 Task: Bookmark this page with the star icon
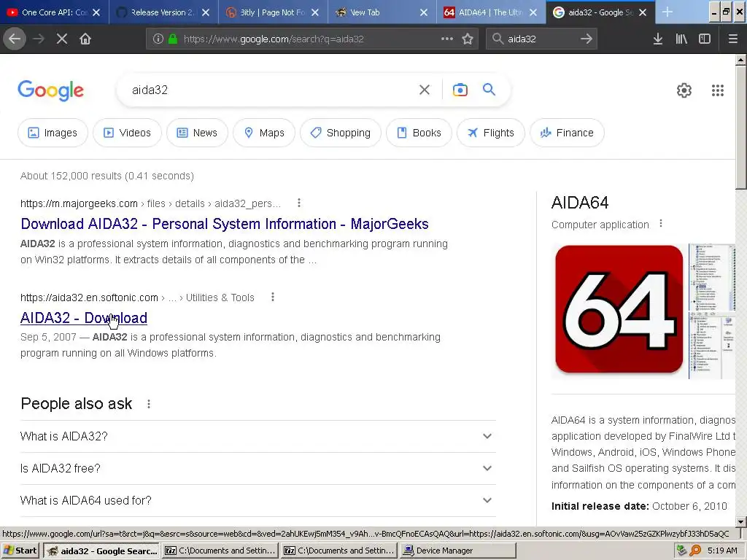click(468, 39)
